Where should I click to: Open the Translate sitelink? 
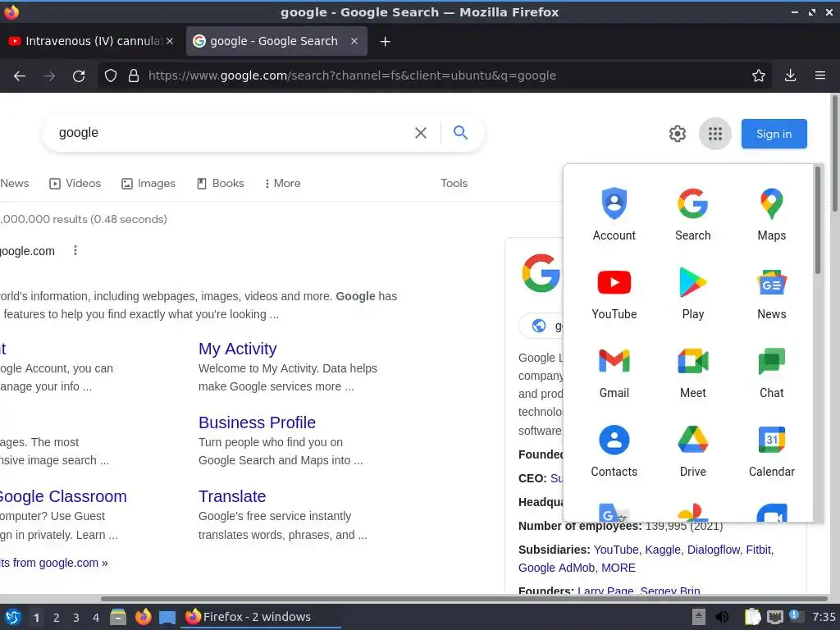tap(232, 496)
